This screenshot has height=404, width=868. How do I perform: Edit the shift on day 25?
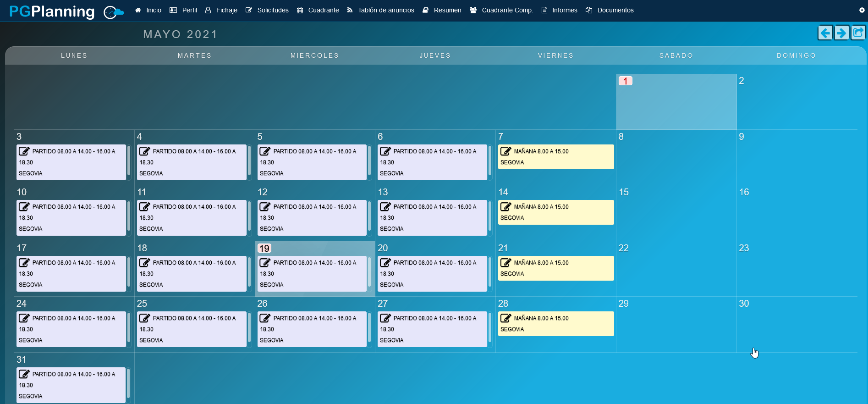click(x=145, y=318)
